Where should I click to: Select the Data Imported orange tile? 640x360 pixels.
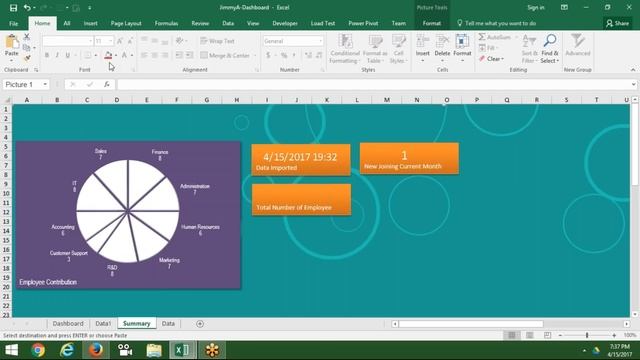point(301,160)
